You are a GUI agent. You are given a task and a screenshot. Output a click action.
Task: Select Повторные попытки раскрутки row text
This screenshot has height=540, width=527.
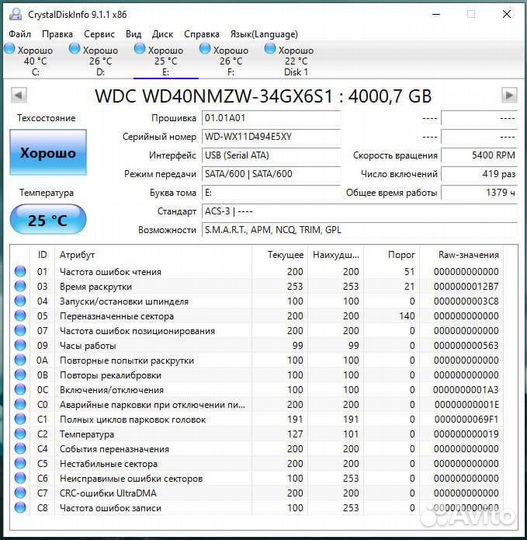pyautogui.click(x=127, y=361)
